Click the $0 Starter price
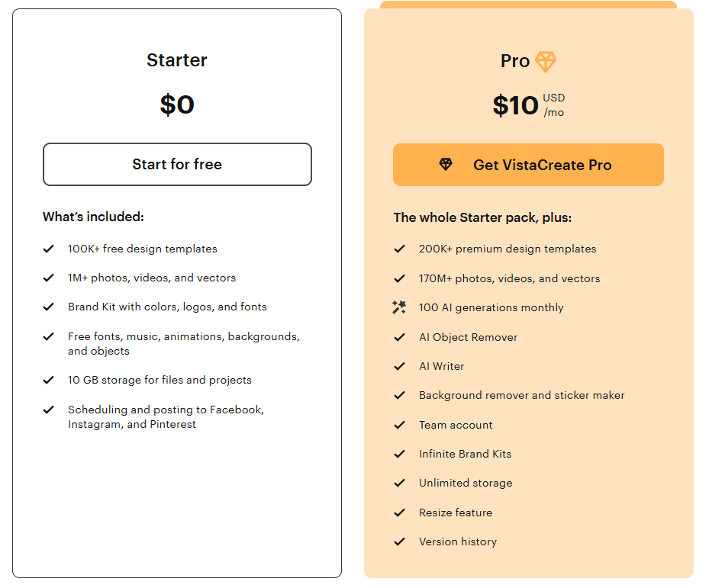Viewport: 709px width, 588px height. tap(177, 104)
